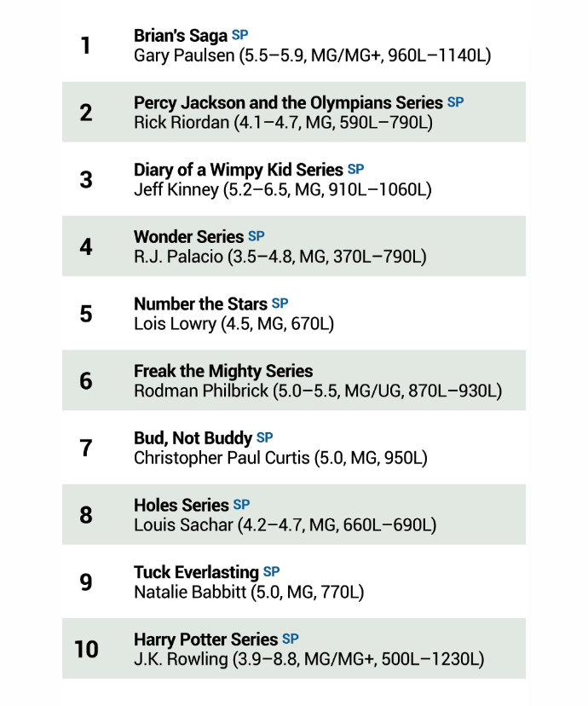Open the Brian's Saga title

pyautogui.click(x=182, y=36)
